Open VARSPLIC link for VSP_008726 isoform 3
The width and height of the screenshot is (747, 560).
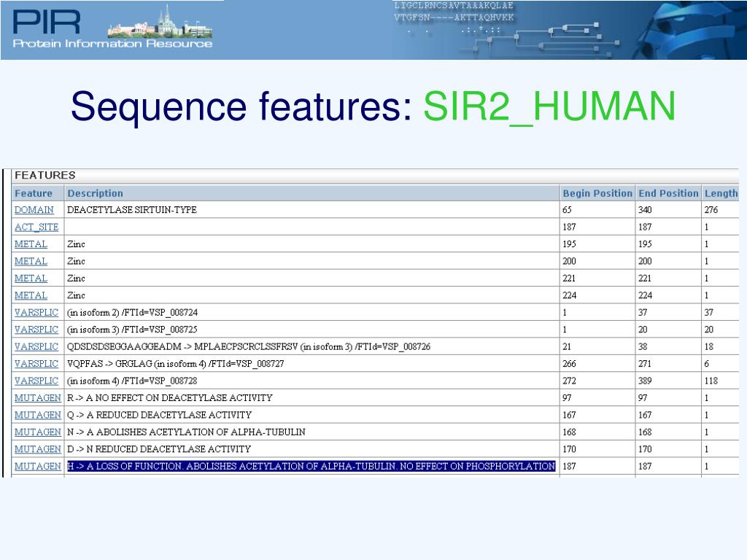pyautogui.click(x=36, y=346)
